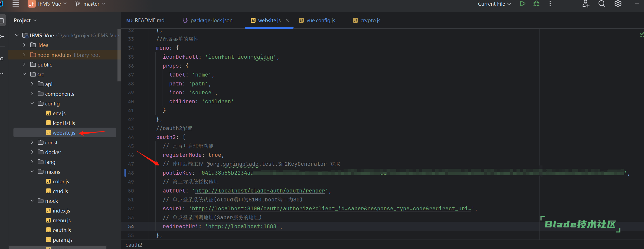Expand the lang folder
Viewport: 644px width, 249px height.
[32, 162]
